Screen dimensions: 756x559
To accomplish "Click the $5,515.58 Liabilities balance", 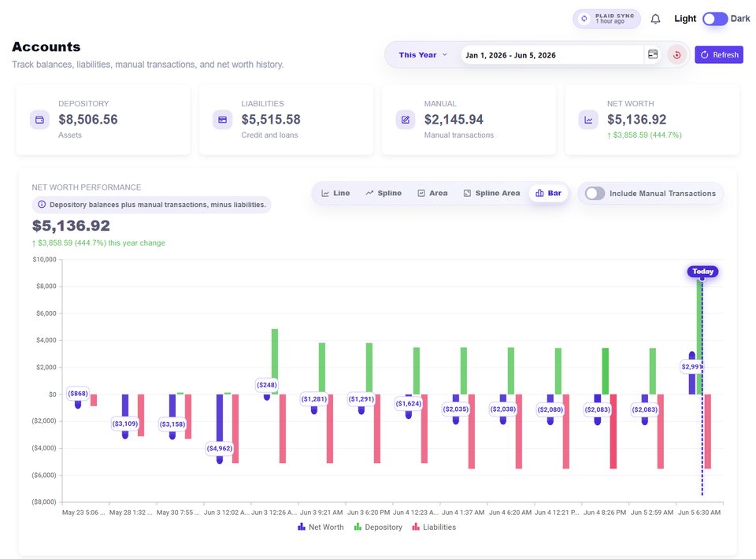I will [x=271, y=120].
